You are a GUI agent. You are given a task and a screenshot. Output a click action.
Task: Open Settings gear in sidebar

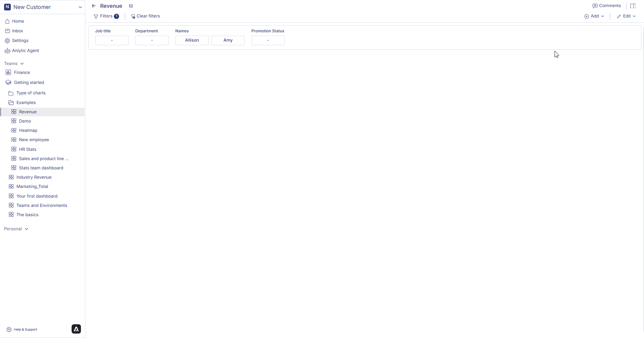pyautogui.click(x=7, y=41)
